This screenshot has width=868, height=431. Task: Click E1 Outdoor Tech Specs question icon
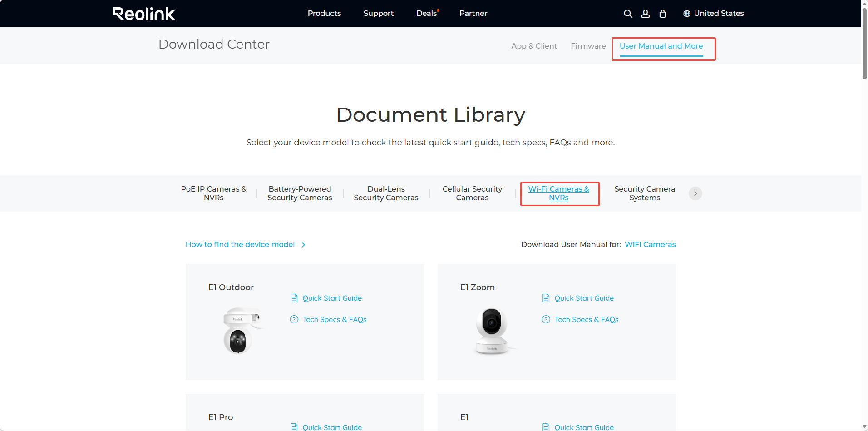point(294,319)
